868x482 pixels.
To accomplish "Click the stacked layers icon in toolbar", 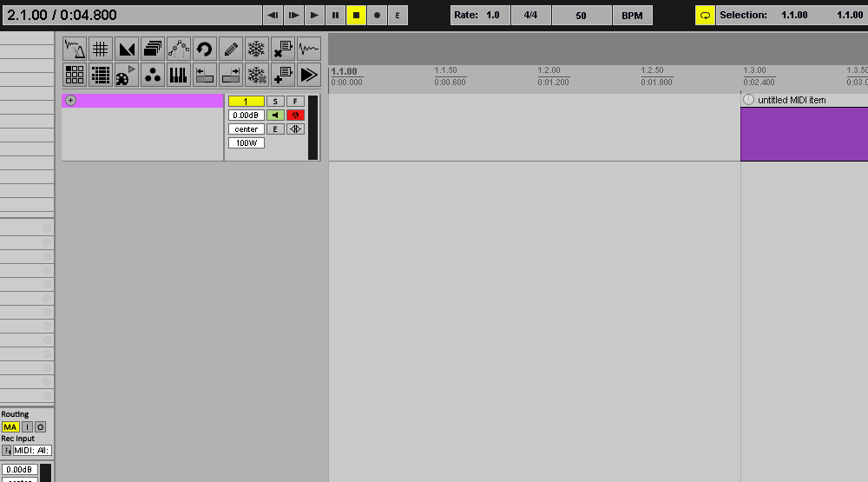I will (152, 50).
